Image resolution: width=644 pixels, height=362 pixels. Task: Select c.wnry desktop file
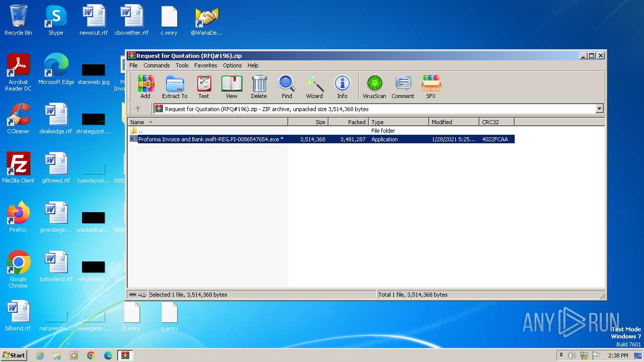[x=169, y=20]
